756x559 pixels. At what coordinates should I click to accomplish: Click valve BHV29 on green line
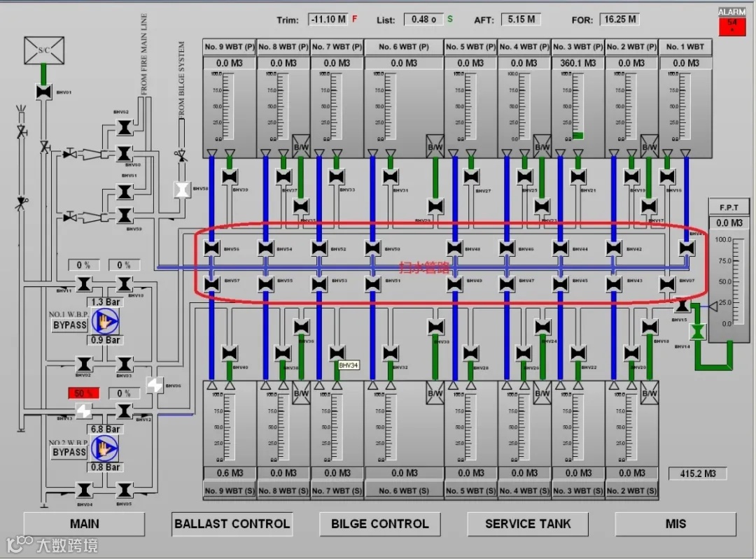(x=435, y=206)
